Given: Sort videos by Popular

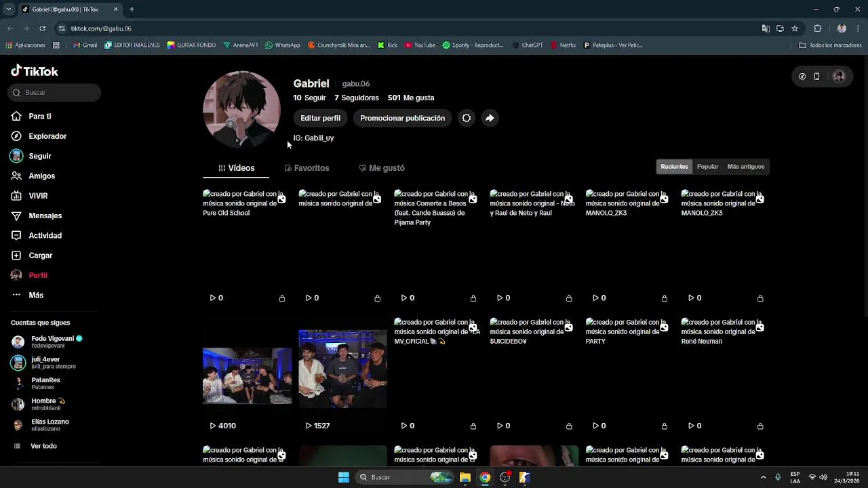Looking at the screenshot, I should click(x=707, y=167).
